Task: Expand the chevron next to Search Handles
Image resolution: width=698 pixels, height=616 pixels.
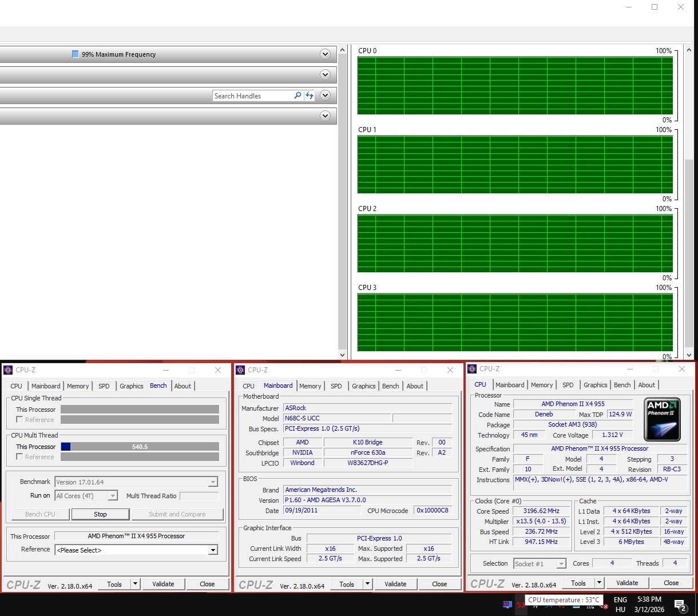Action: pyautogui.click(x=326, y=96)
